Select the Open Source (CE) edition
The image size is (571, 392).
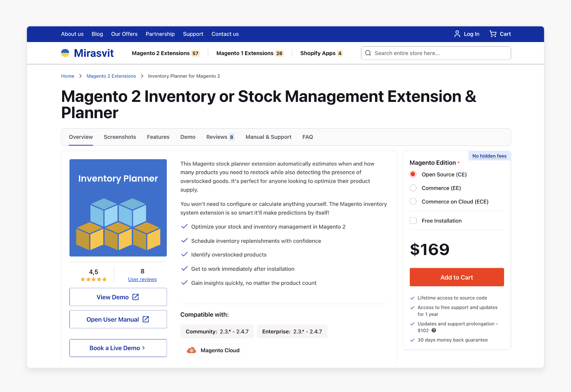[x=413, y=174]
